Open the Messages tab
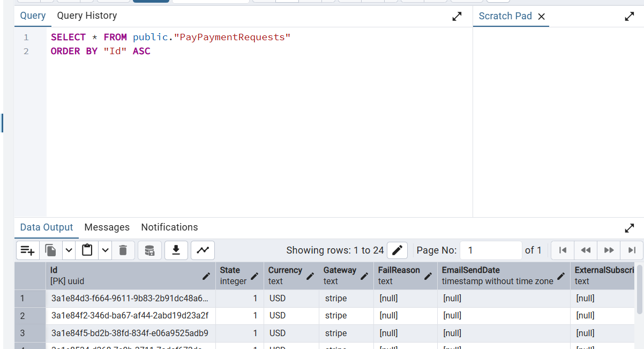 [x=107, y=227]
